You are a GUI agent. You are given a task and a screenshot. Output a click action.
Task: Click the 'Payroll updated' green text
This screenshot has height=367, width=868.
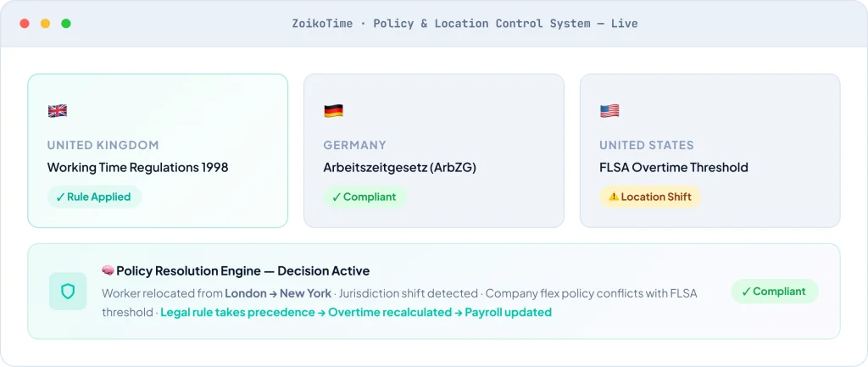coord(508,313)
